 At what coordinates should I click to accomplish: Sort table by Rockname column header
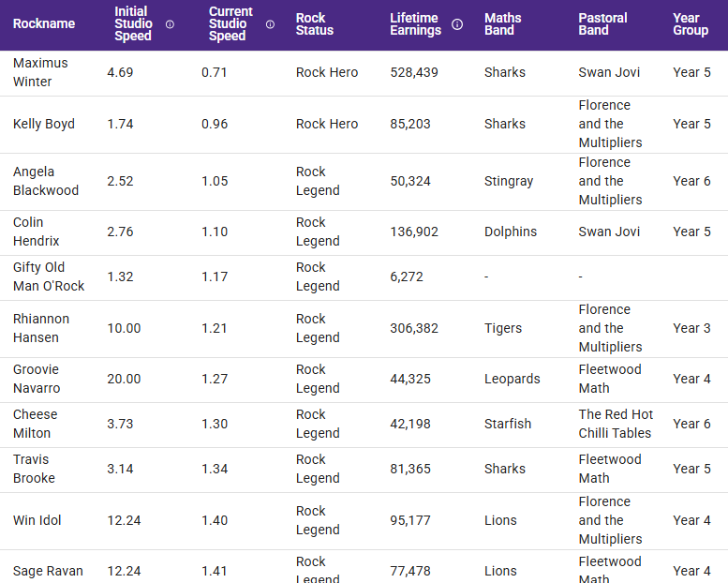point(44,24)
